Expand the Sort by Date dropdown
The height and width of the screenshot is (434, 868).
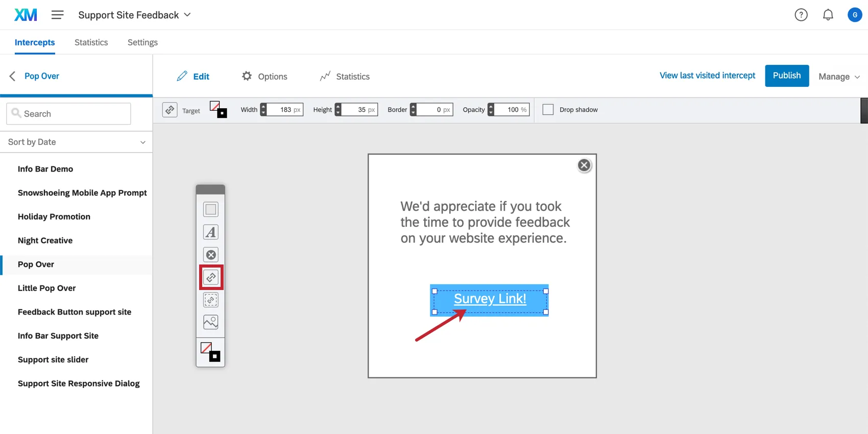(x=76, y=142)
